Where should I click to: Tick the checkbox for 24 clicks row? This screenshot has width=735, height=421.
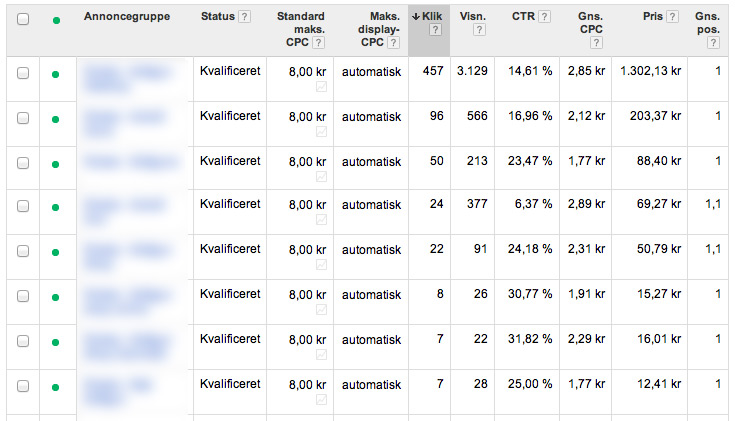[23, 207]
